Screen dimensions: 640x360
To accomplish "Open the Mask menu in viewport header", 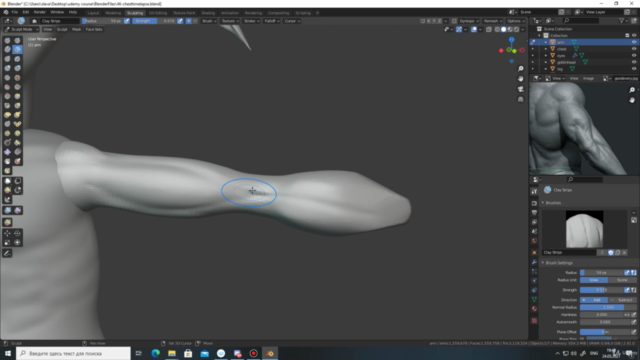I will point(76,29).
